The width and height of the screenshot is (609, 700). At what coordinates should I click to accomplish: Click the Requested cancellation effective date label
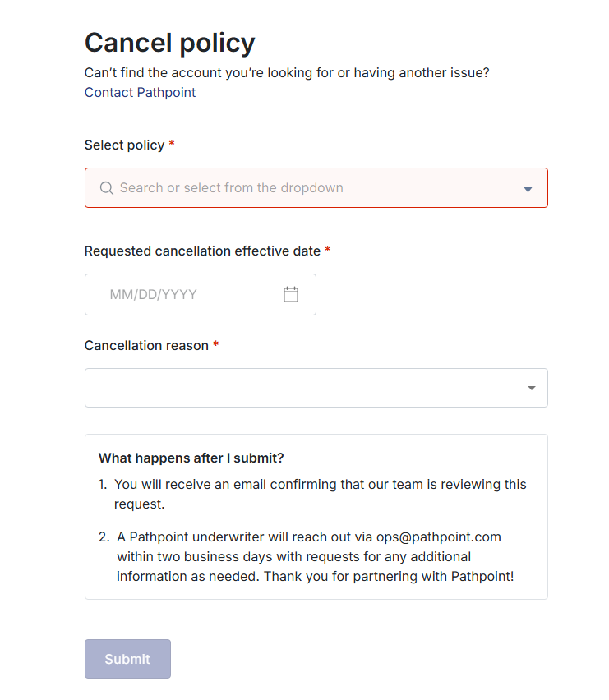coord(202,251)
